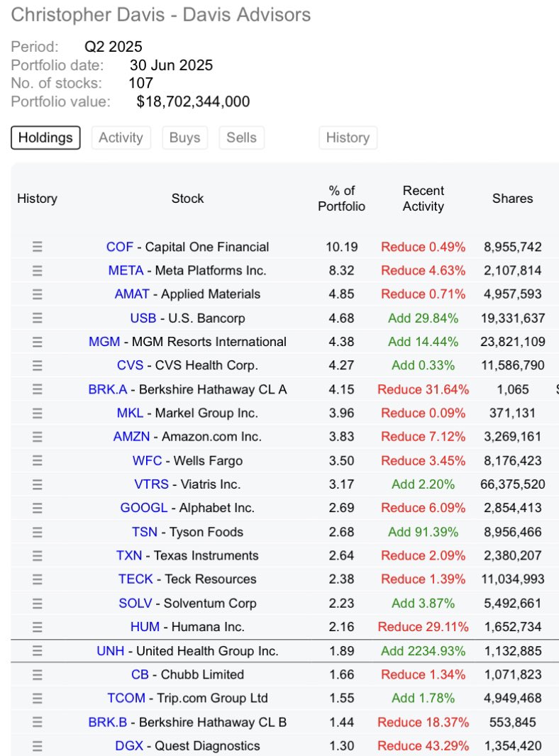Open the Buys tab

pos(184,138)
